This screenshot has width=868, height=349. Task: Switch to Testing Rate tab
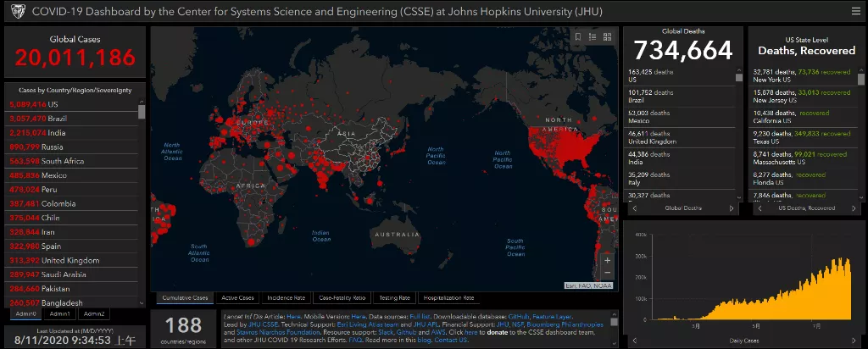click(x=394, y=298)
